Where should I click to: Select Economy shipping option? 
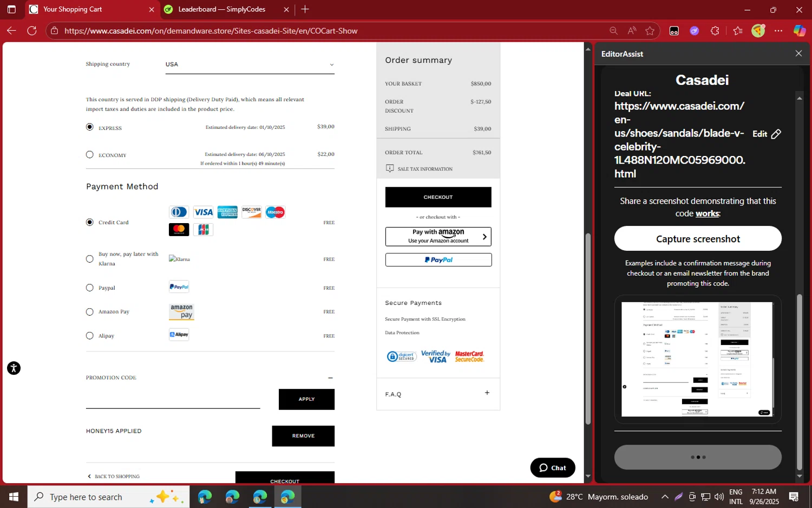click(90, 154)
